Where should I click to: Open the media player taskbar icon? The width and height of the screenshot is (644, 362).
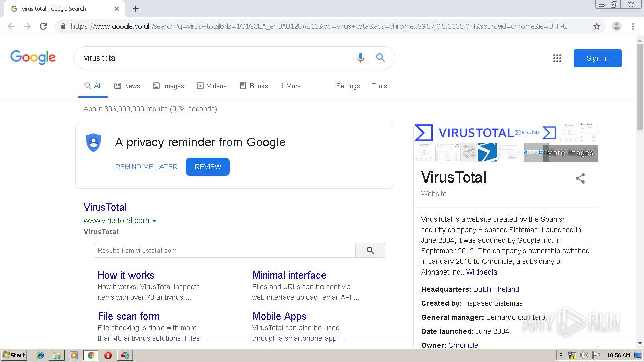pyautogui.click(x=74, y=355)
